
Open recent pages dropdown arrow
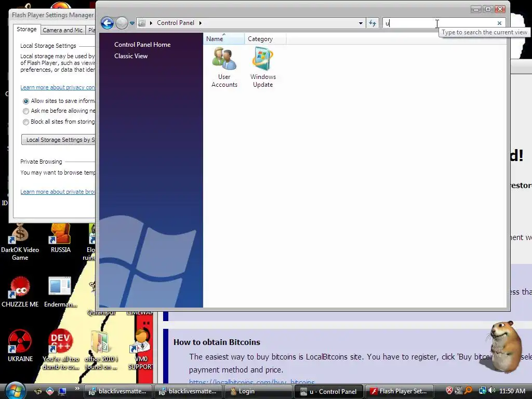(x=132, y=23)
